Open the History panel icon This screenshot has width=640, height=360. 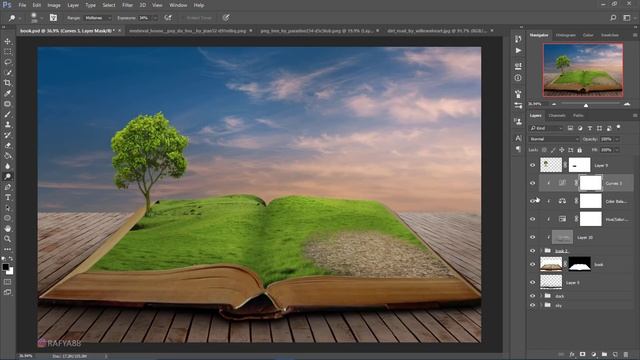tap(518, 39)
